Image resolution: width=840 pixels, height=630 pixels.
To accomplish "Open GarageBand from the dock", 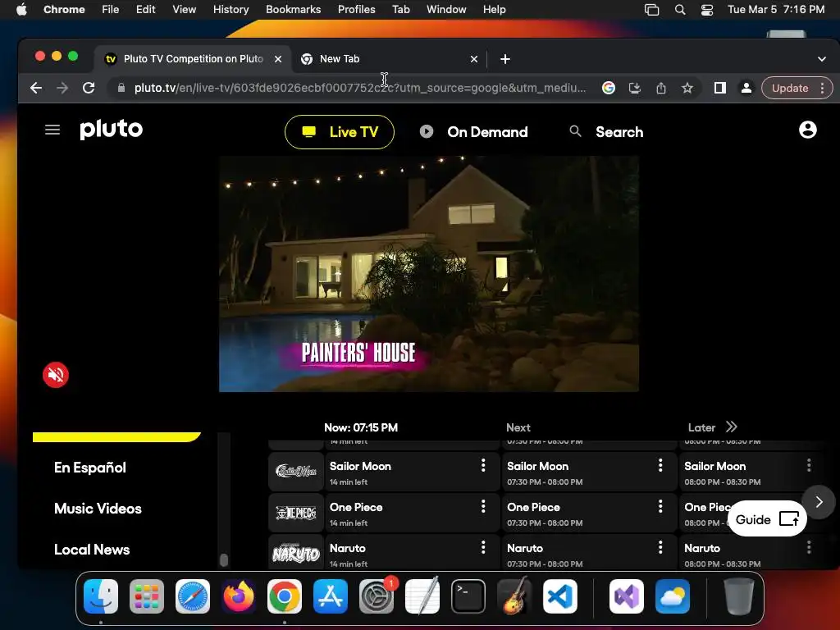I will tap(514, 596).
